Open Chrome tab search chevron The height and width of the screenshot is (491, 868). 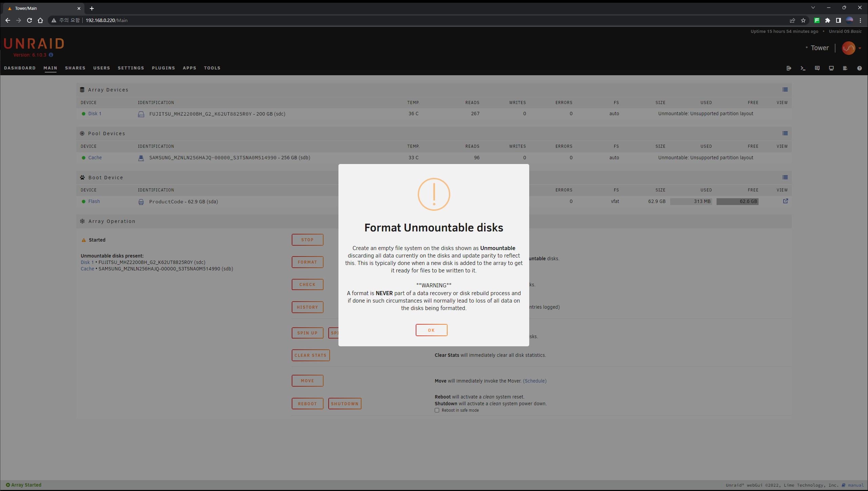point(813,7)
